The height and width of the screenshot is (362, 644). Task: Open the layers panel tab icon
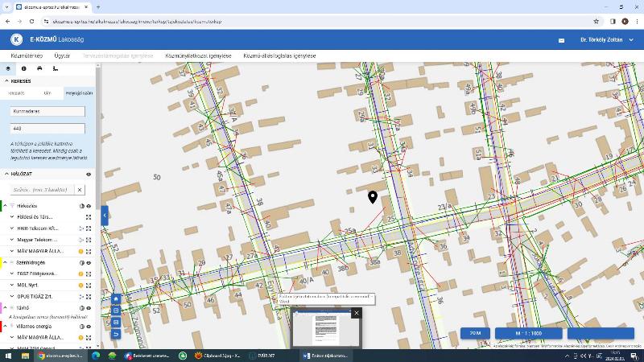(7, 68)
